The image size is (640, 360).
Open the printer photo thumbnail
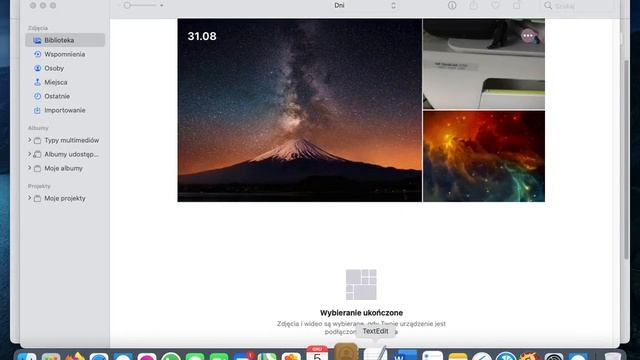point(484,64)
